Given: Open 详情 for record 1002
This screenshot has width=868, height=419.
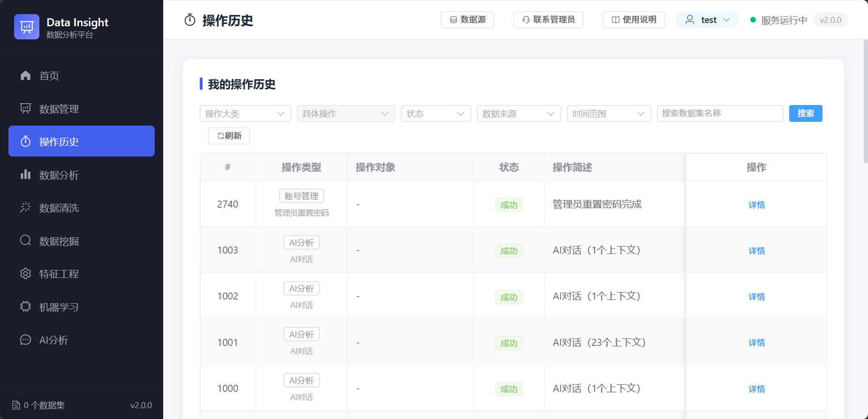Looking at the screenshot, I should (756, 297).
